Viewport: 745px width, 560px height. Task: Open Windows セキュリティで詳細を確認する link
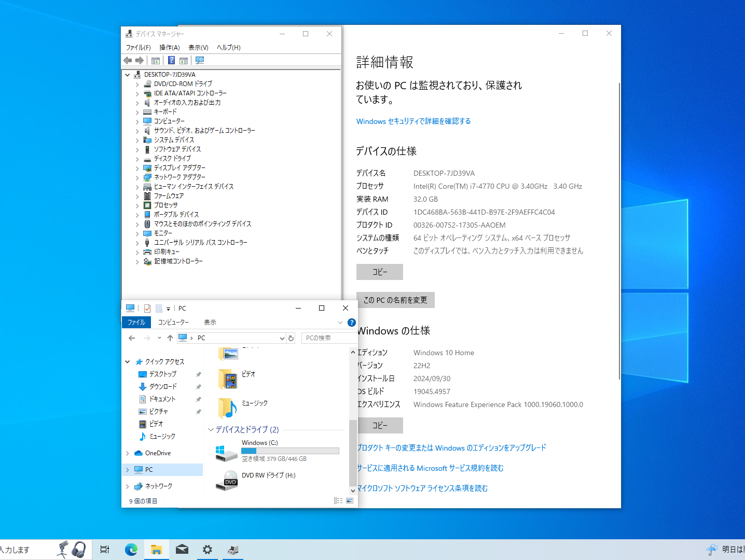413,121
